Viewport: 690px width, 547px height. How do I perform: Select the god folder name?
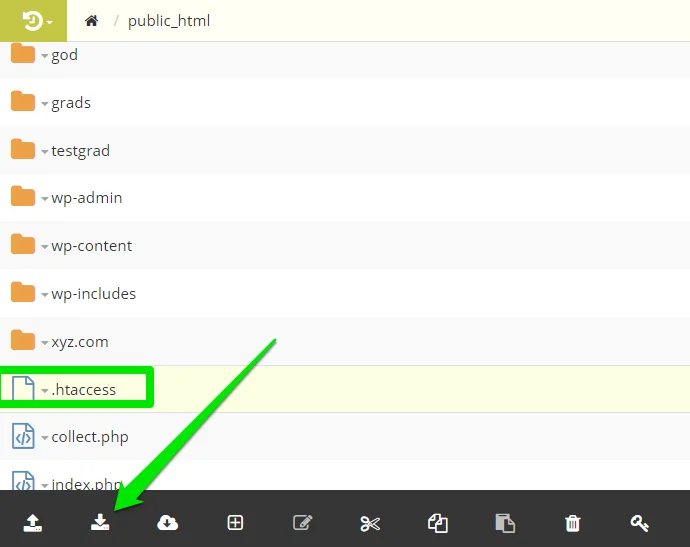[x=65, y=55]
